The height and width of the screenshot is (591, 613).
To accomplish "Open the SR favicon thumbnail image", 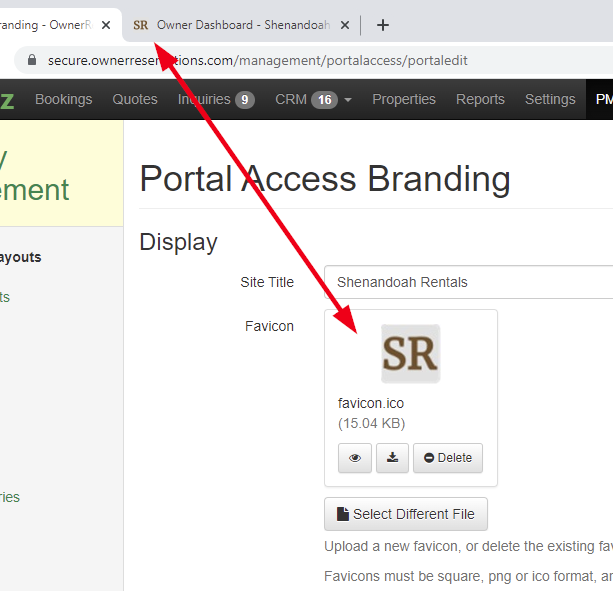I will 410,354.
